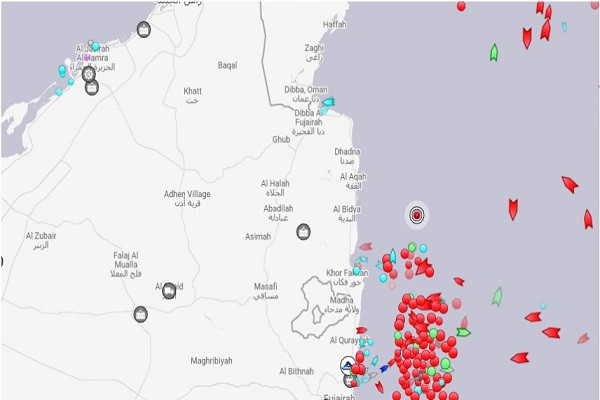Click the cyan vessel at Dibba port
The image size is (600, 400).
327,102
